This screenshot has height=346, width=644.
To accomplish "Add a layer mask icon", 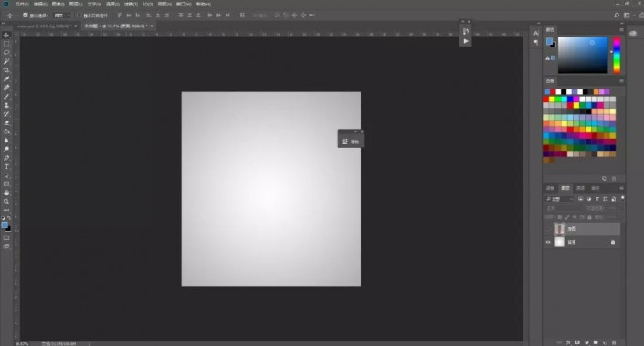I will [x=577, y=342].
